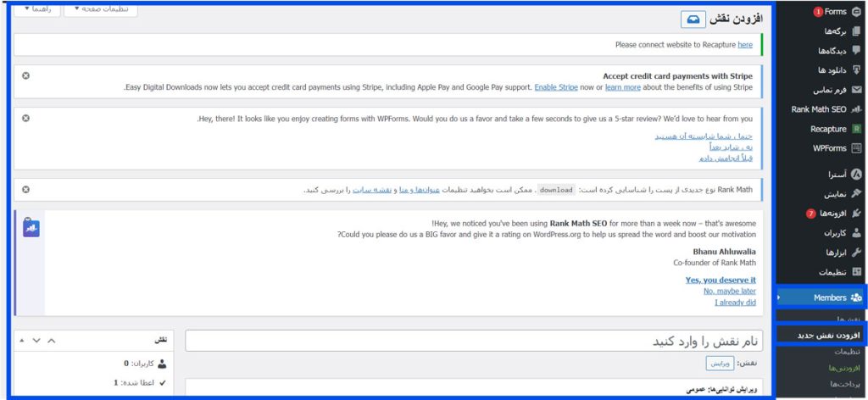Click the 'Accept credit card payments with Stripe' heading
Screen dimensions: 868x400
click(677, 76)
